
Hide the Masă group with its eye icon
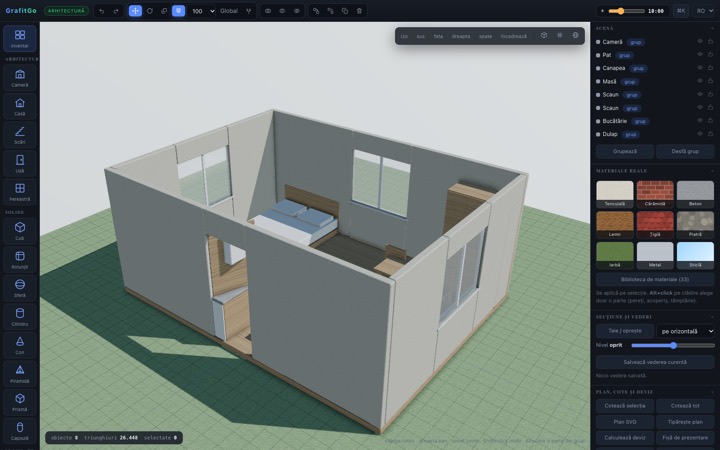point(700,81)
